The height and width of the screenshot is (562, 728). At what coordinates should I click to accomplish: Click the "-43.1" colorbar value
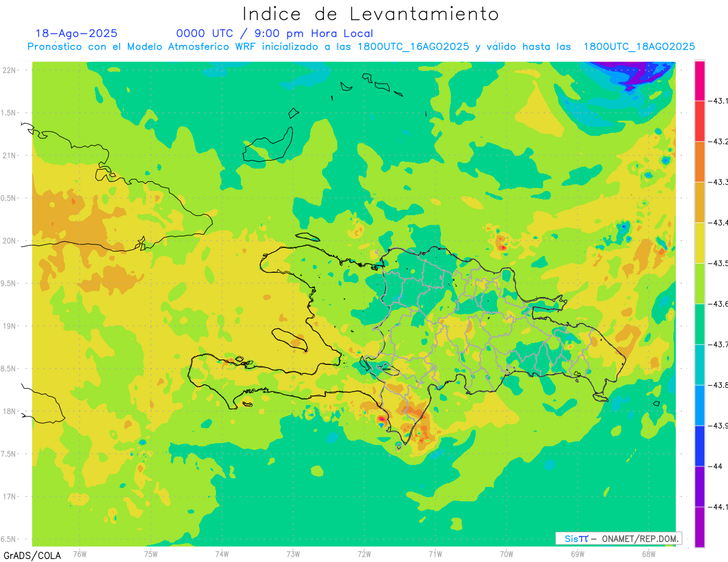719,101
